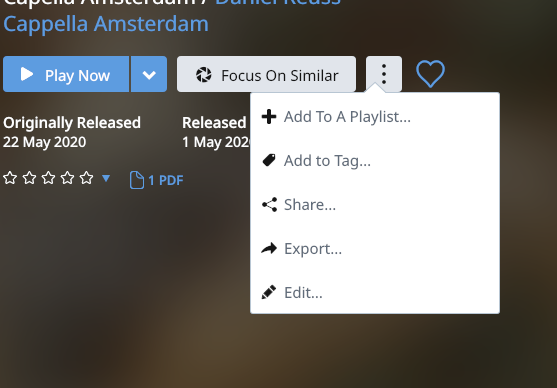Click the Export arrow icon
The image size is (557, 388).
[269, 248]
